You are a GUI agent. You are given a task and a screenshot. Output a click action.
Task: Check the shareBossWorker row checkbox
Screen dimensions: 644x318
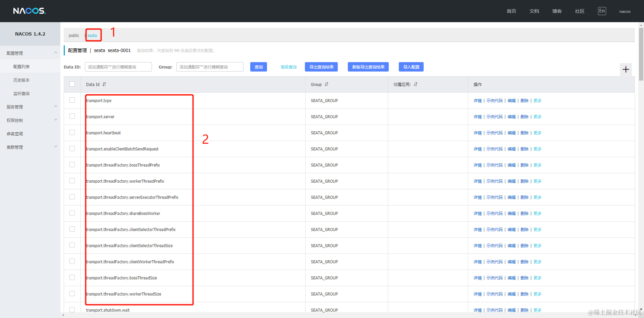[72, 213]
